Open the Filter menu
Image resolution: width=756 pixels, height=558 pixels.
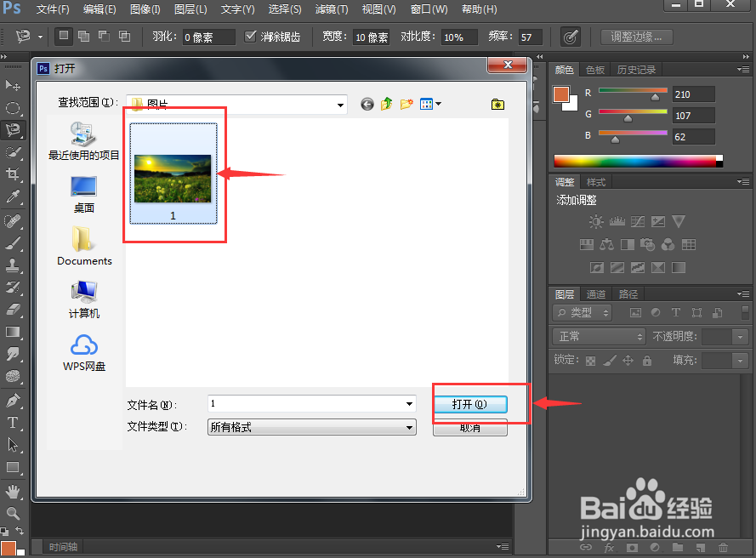click(x=332, y=9)
